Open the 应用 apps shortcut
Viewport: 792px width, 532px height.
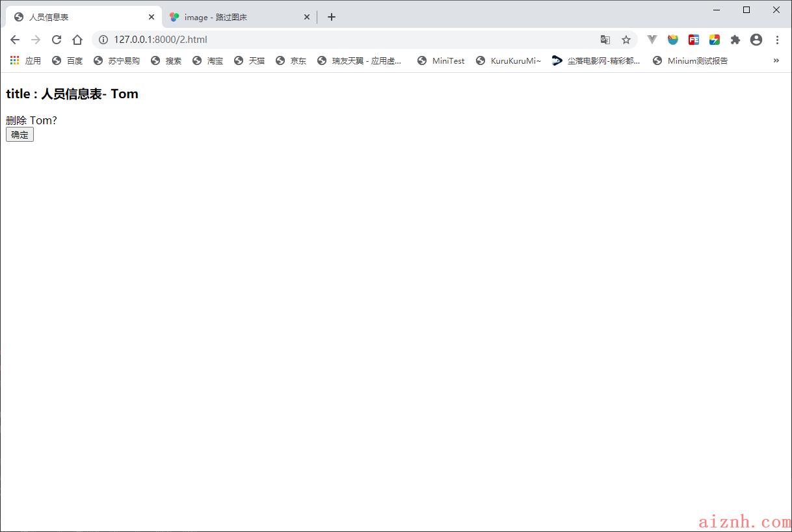[x=26, y=60]
